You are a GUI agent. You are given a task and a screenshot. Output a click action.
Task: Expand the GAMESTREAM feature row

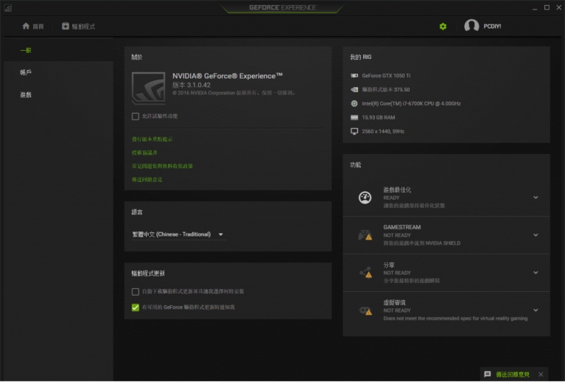(x=536, y=235)
